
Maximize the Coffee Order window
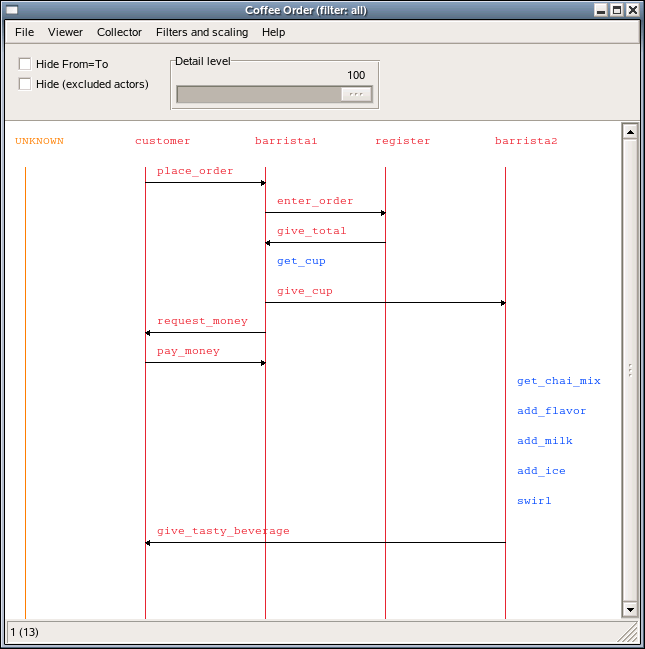(x=617, y=10)
